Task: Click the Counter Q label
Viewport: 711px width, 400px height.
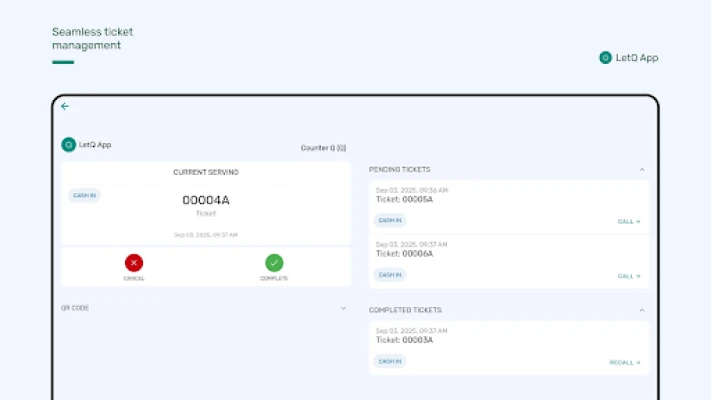Action: click(x=323, y=148)
